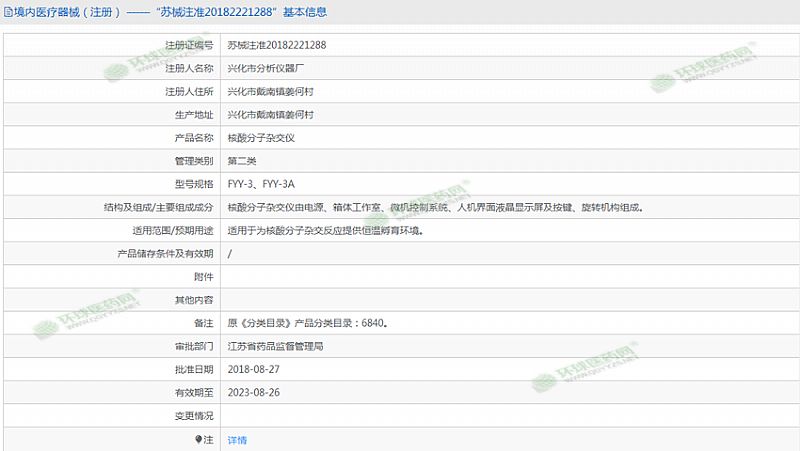This screenshot has width=800, height=451.
Task: Click expiry date 2023-08-26
Action: click(x=253, y=392)
